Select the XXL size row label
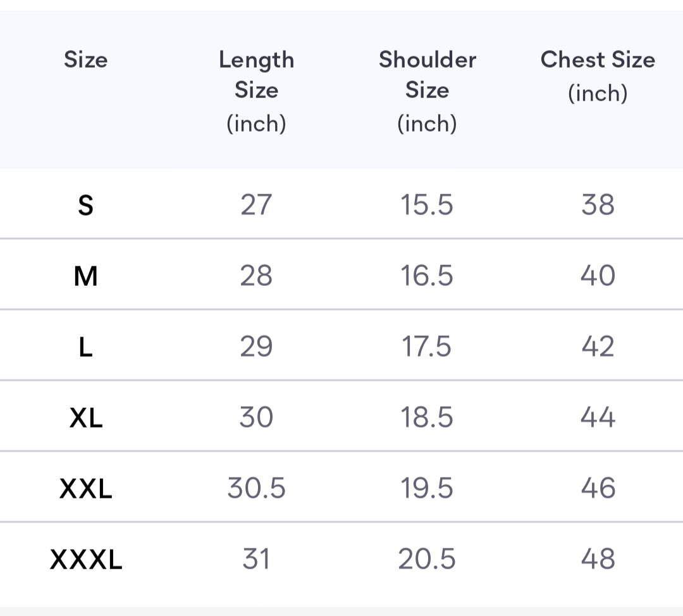Viewport: 683px width, 616px height. tap(85, 488)
